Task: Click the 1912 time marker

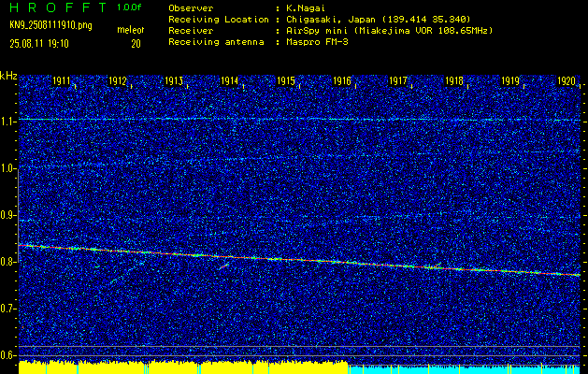Action: point(118,80)
